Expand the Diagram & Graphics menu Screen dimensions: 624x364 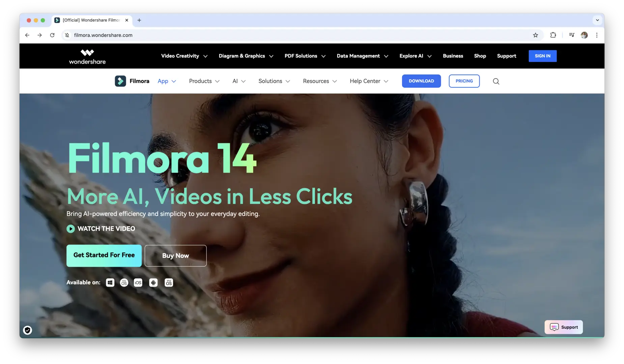246,56
